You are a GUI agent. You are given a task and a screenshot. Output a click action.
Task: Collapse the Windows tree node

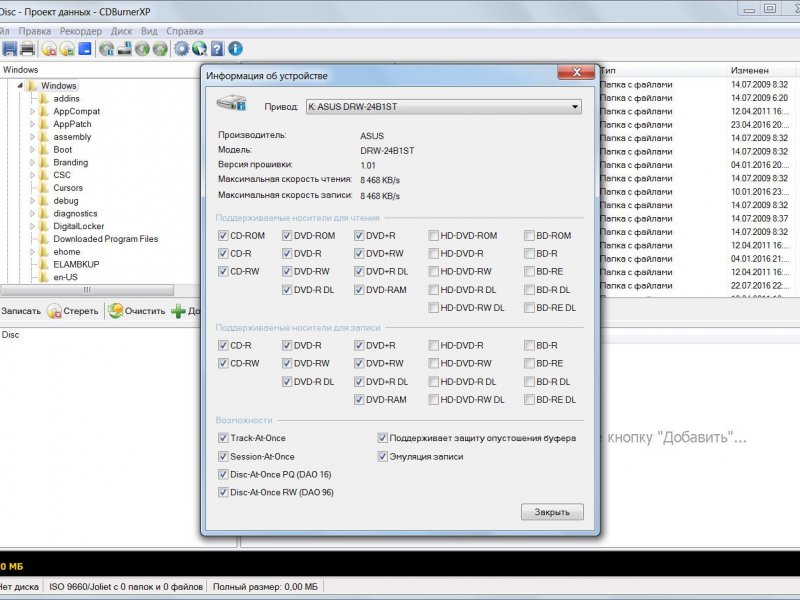(x=20, y=85)
